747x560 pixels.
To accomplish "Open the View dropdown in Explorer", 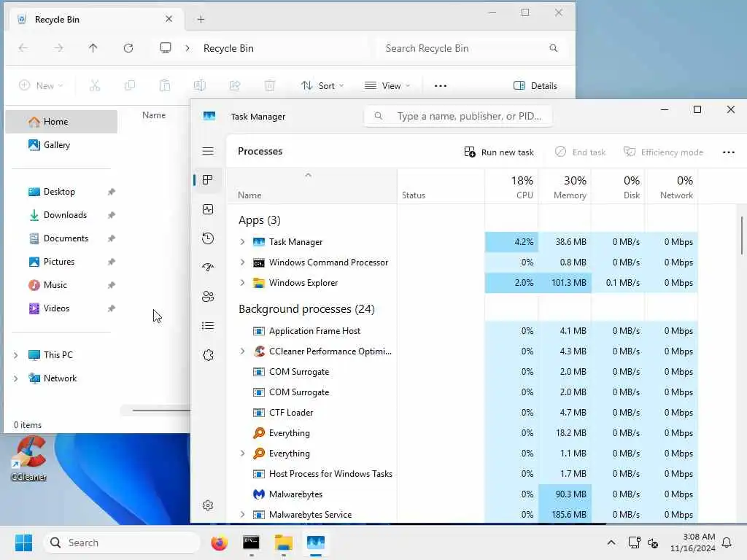I will (x=387, y=86).
